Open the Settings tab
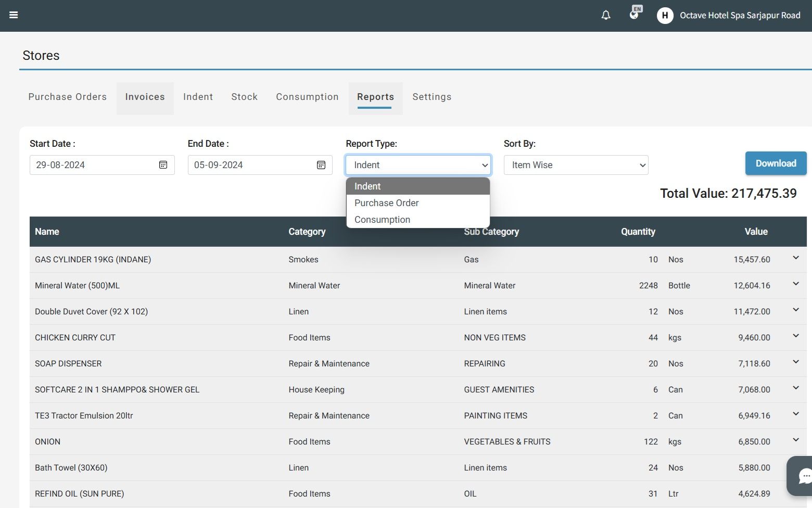812x508 pixels. [x=432, y=97]
